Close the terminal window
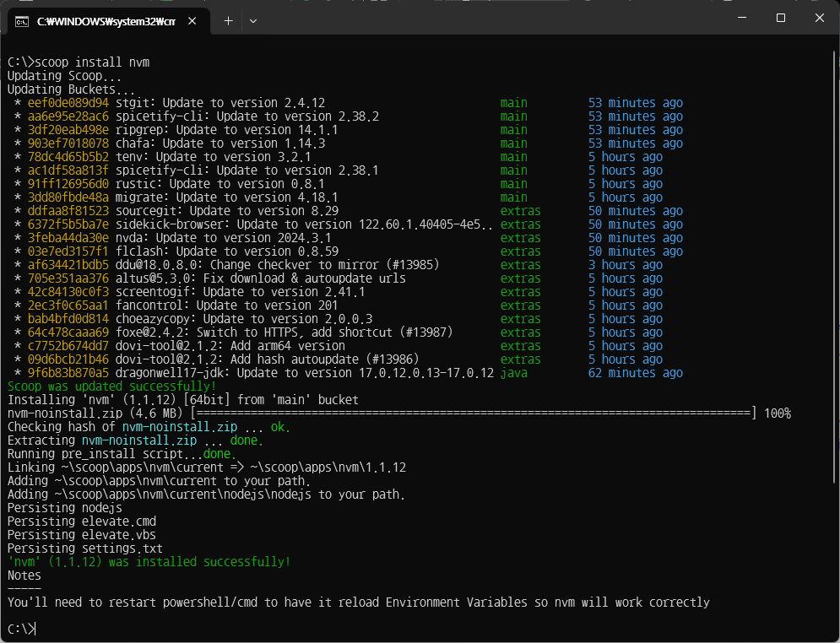840x643 pixels. 819,18
